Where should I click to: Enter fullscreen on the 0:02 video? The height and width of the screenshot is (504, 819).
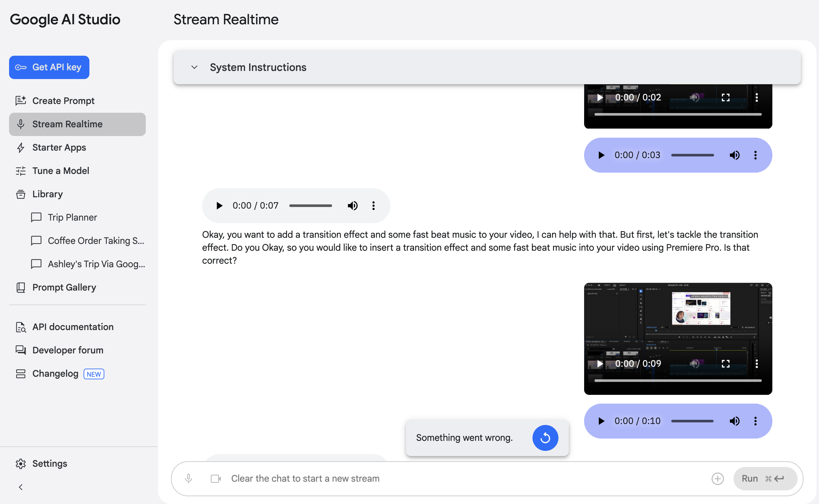point(726,97)
